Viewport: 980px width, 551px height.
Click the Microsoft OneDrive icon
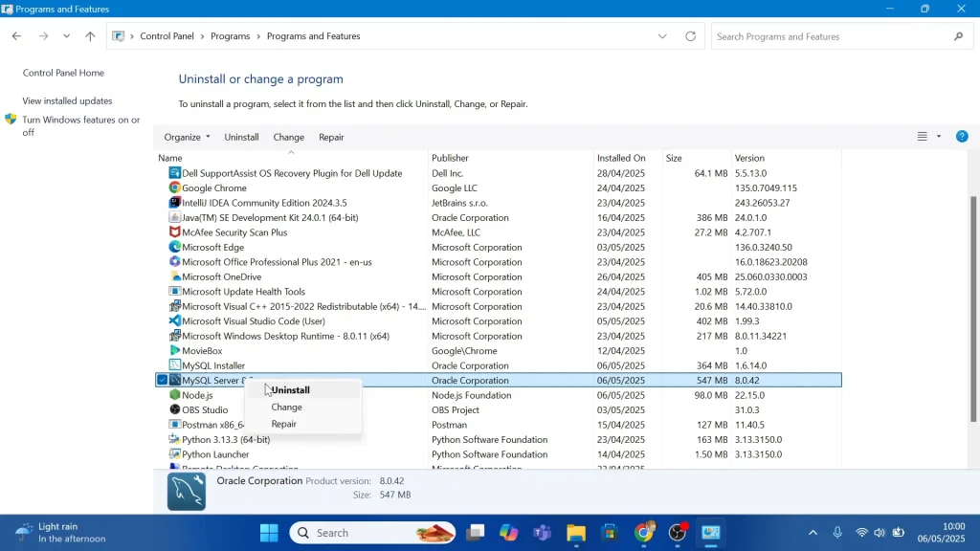(x=174, y=276)
